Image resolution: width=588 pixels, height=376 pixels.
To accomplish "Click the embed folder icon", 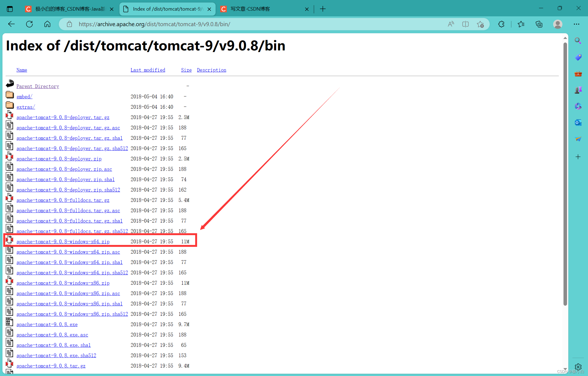I will click(10, 95).
